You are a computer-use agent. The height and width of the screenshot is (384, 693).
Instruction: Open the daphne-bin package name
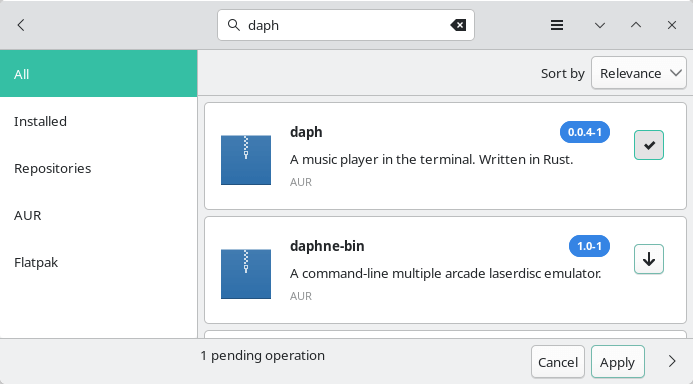pyautogui.click(x=327, y=246)
